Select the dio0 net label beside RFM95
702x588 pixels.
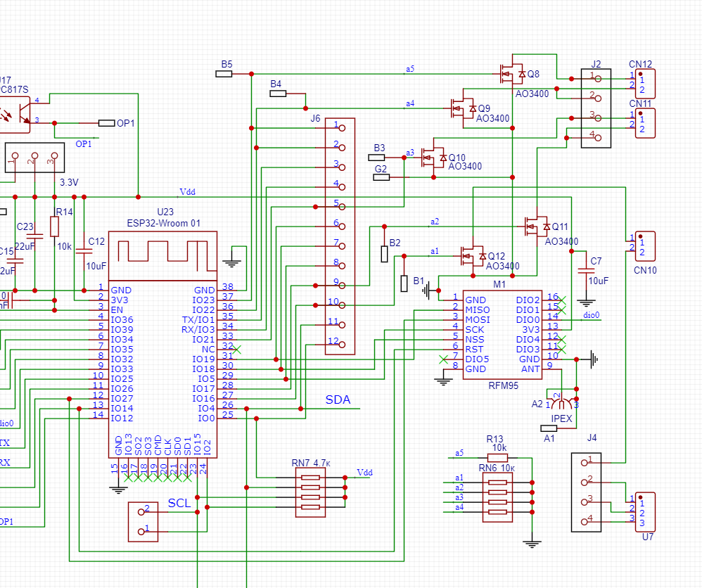[591, 315]
